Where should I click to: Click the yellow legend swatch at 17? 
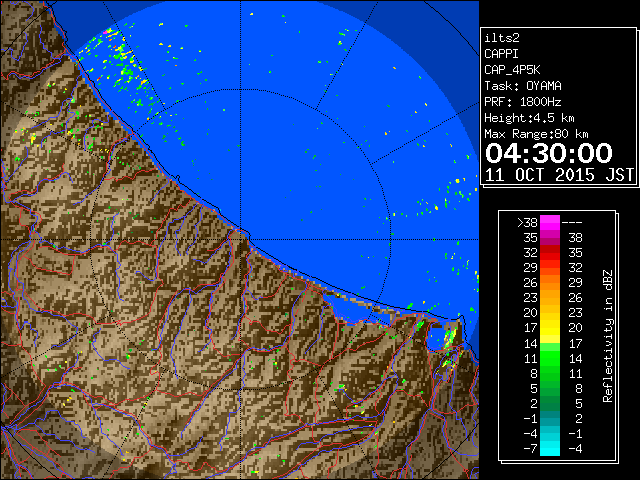(x=550, y=328)
